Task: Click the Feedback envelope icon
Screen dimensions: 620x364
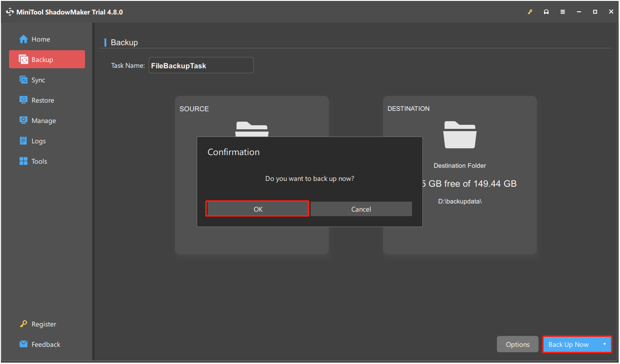Action: [23, 344]
